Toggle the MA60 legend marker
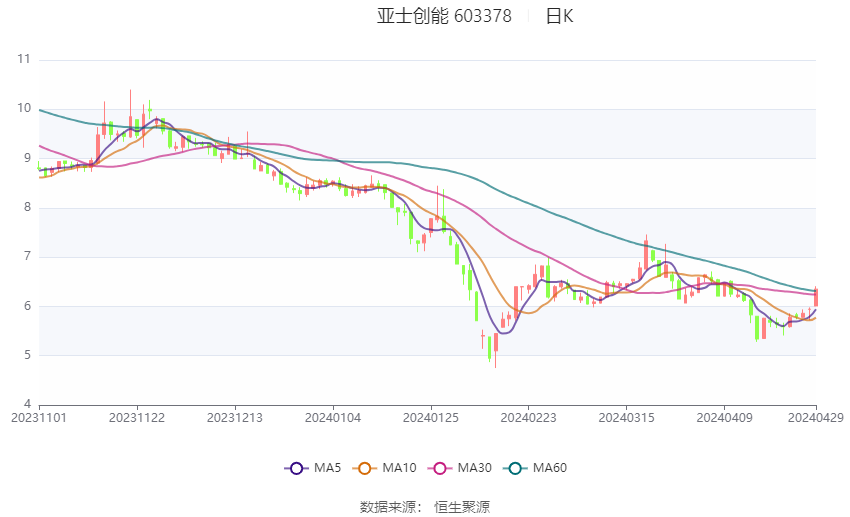 pyautogui.click(x=515, y=468)
